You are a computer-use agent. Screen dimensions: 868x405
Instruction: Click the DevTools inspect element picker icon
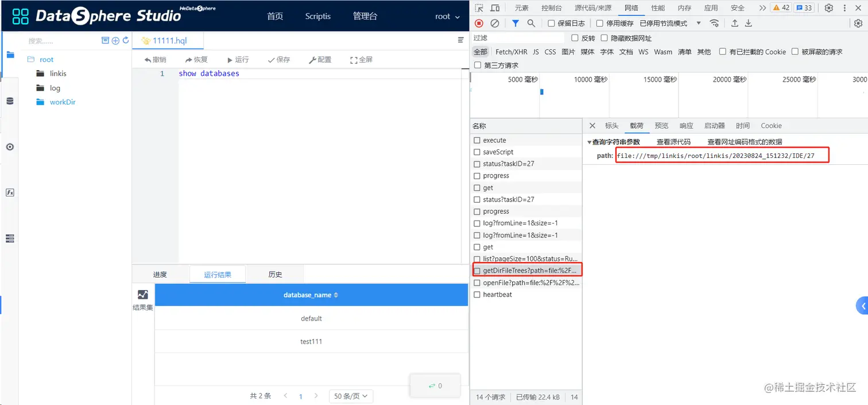pos(479,8)
